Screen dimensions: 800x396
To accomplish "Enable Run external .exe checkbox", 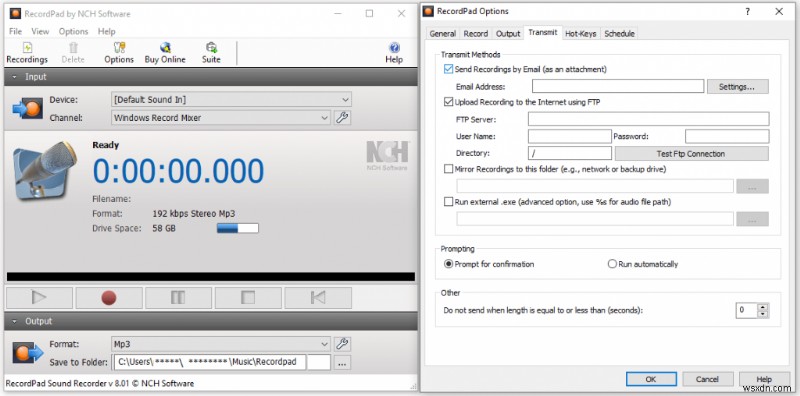I will [x=448, y=202].
